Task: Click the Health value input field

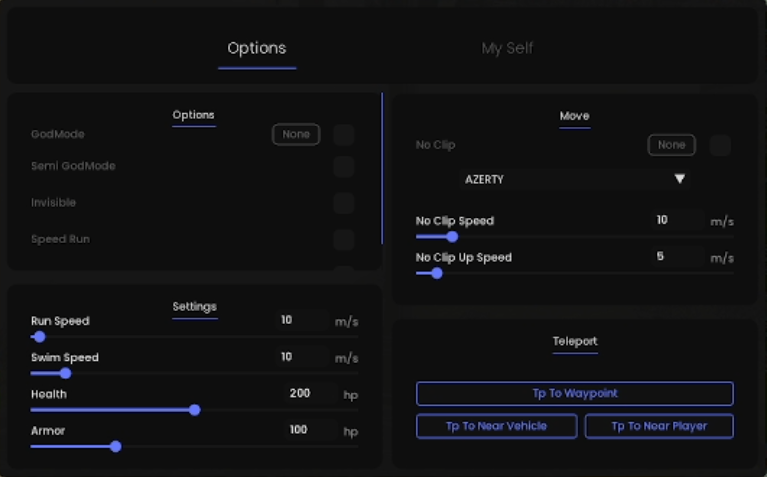Action: (x=300, y=394)
